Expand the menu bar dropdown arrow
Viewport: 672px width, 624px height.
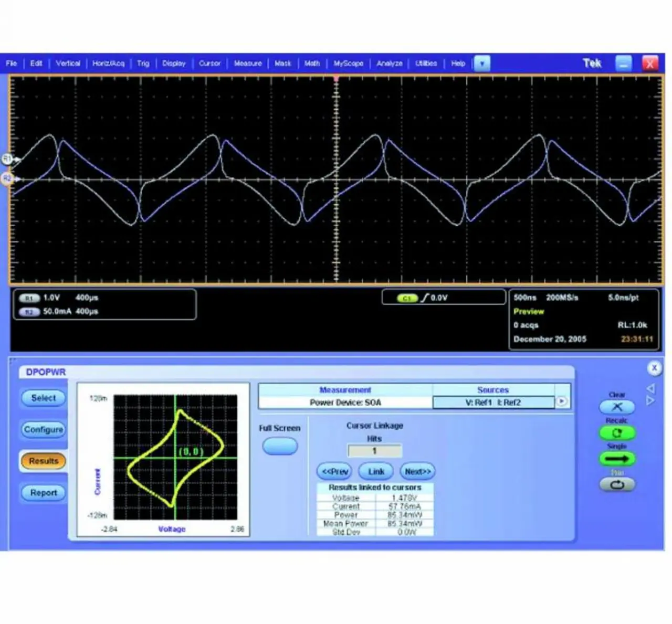(x=481, y=64)
